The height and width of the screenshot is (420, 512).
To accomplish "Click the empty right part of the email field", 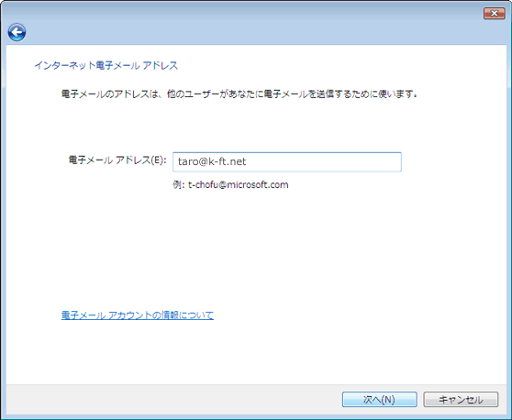I will pos(323,162).
